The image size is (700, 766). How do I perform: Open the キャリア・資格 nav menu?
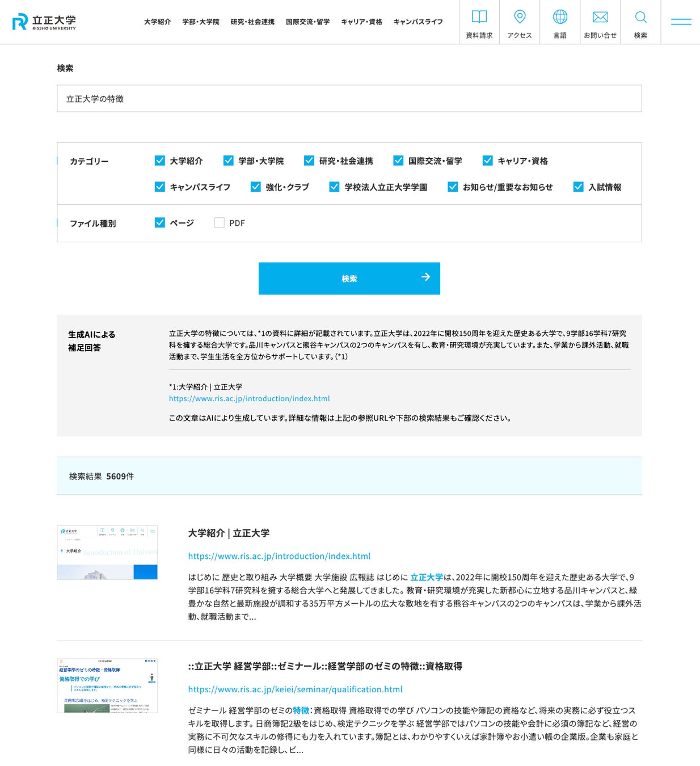pyautogui.click(x=361, y=22)
